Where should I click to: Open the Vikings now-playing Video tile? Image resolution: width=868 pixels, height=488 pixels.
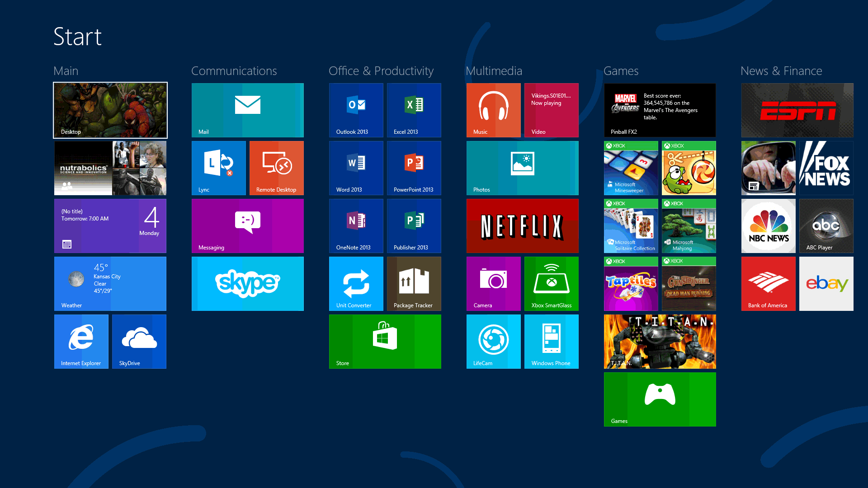(x=551, y=110)
